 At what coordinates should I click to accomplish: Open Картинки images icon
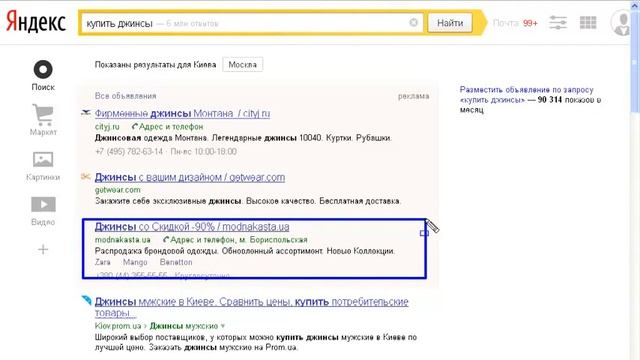[43, 159]
